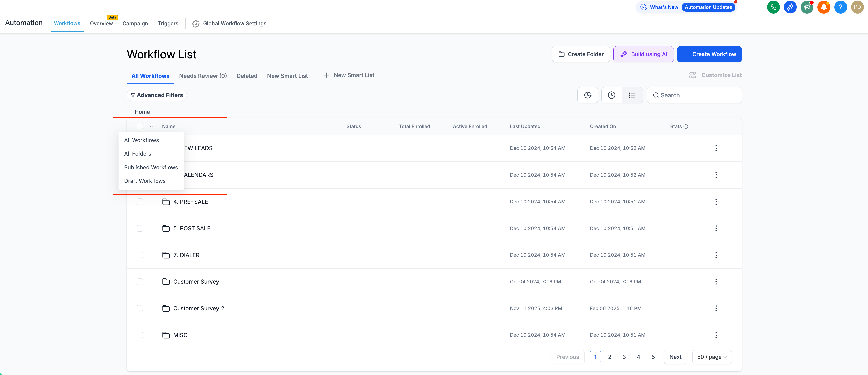Click the Global Workflow Settings gear icon
This screenshot has width=868, height=375.
point(195,24)
